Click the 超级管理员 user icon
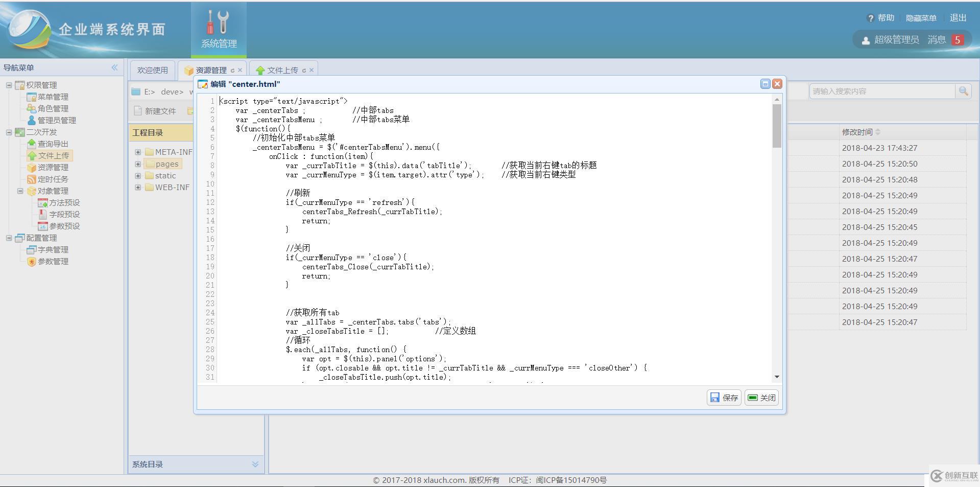The height and width of the screenshot is (487, 980). 866,39
